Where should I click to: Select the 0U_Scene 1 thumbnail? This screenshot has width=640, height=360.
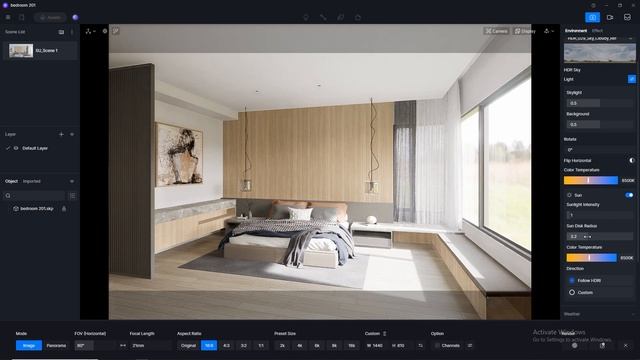point(21,51)
